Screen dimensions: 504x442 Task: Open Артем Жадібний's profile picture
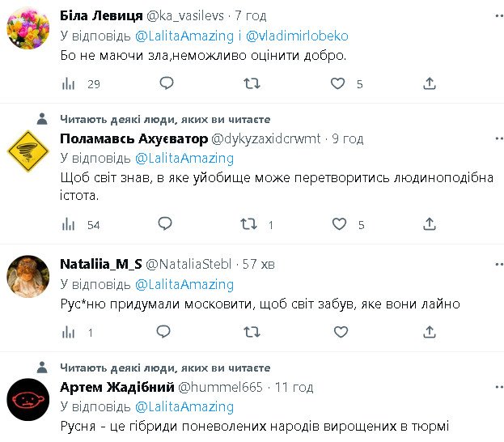28,397
